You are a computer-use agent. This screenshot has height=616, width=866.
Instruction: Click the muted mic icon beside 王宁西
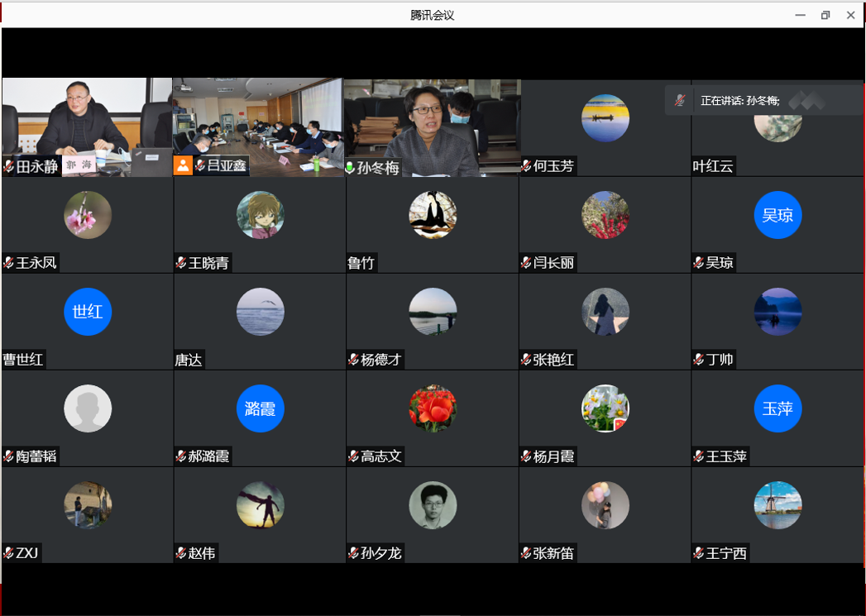[699, 553]
